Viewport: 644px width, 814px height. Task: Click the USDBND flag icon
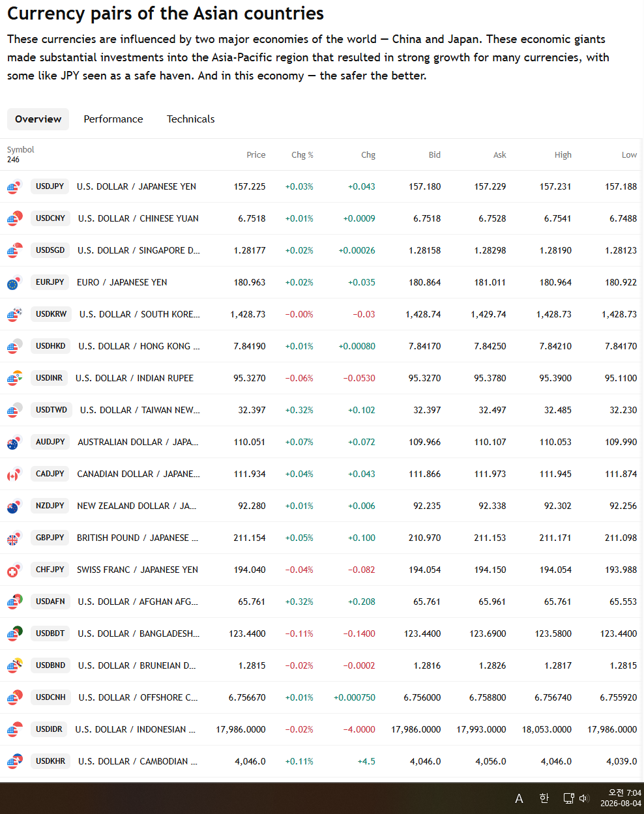click(x=14, y=666)
